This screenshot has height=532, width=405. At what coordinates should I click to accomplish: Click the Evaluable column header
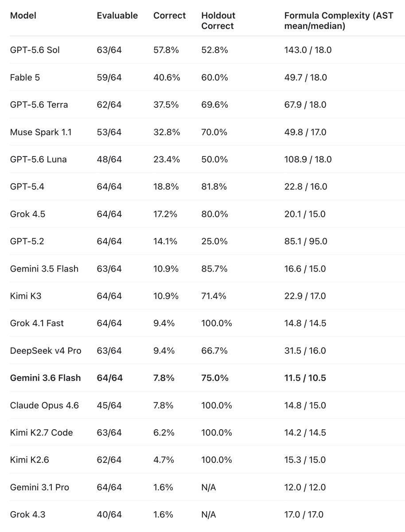117,16
